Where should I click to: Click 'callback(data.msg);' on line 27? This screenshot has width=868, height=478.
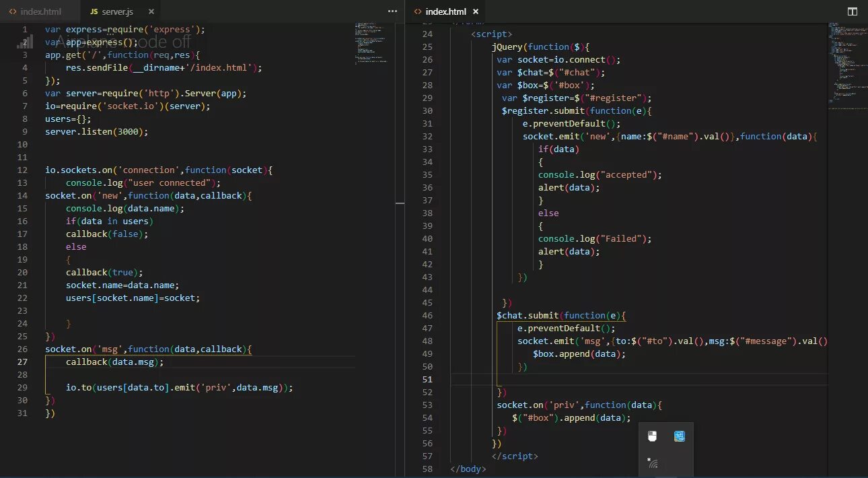click(x=114, y=362)
